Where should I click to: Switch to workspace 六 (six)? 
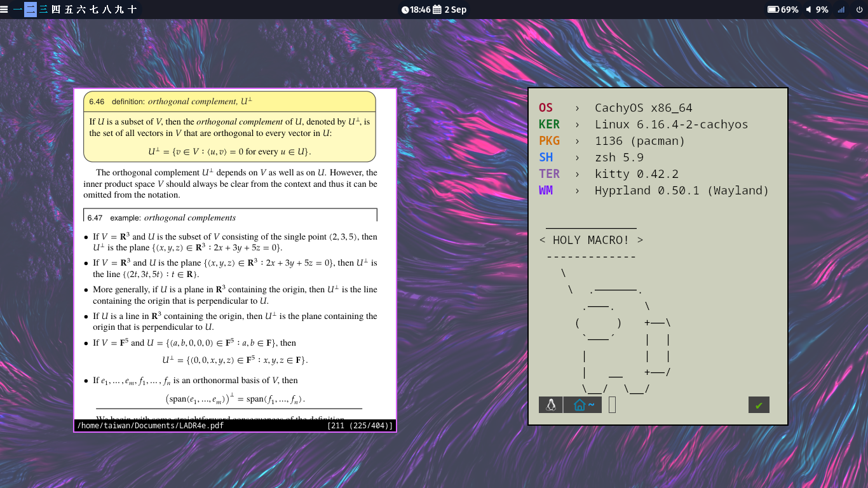[x=81, y=10]
